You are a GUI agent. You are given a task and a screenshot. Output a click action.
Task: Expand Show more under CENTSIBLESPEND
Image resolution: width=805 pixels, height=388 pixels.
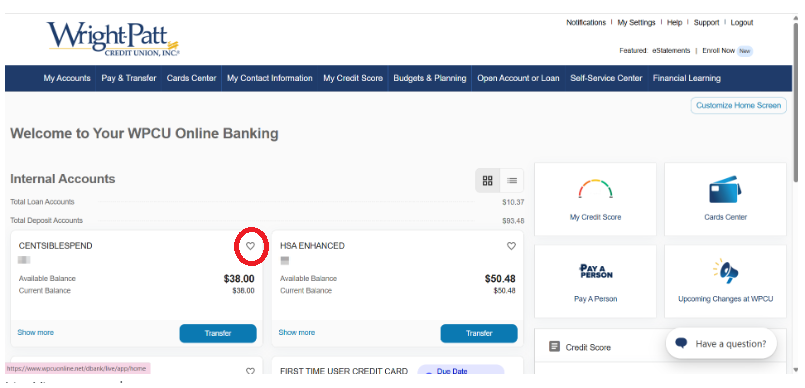click(35, 333)
